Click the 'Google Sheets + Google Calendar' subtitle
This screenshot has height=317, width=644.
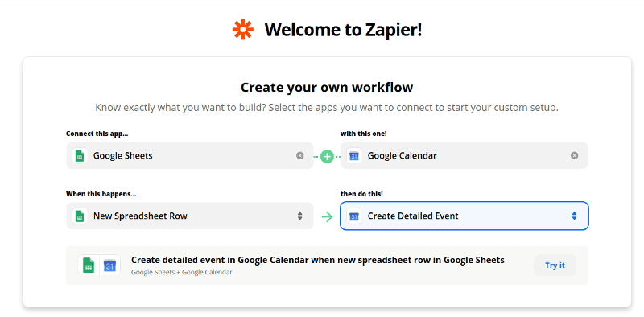pyautogui.click(x=182, y=272)
